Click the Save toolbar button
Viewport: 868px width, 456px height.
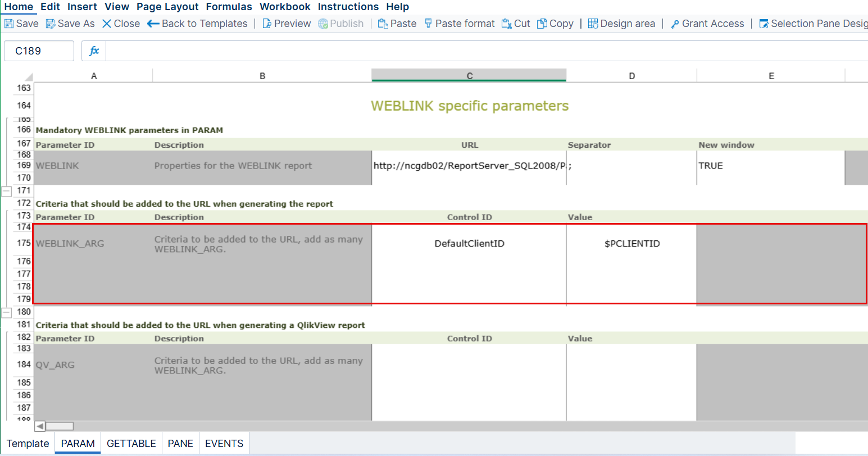21,24
